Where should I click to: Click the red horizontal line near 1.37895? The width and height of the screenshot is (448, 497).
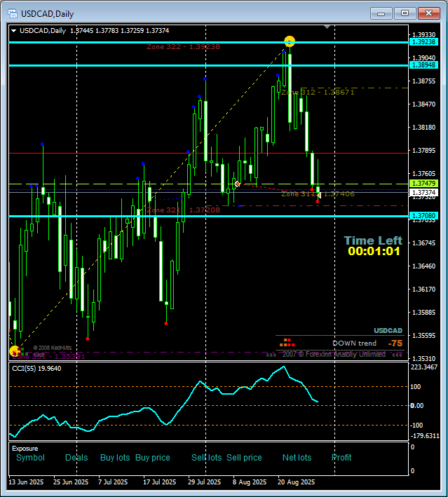click(208, 153)
